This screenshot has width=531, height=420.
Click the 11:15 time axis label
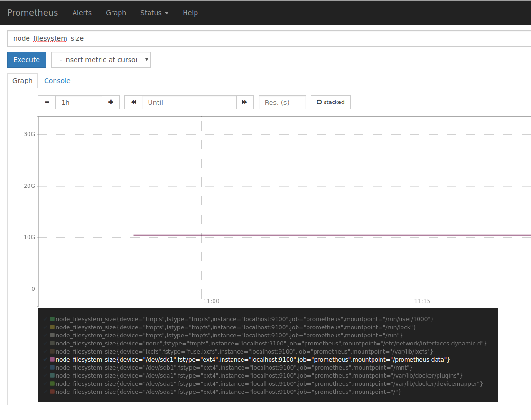(x=422, y=301)
